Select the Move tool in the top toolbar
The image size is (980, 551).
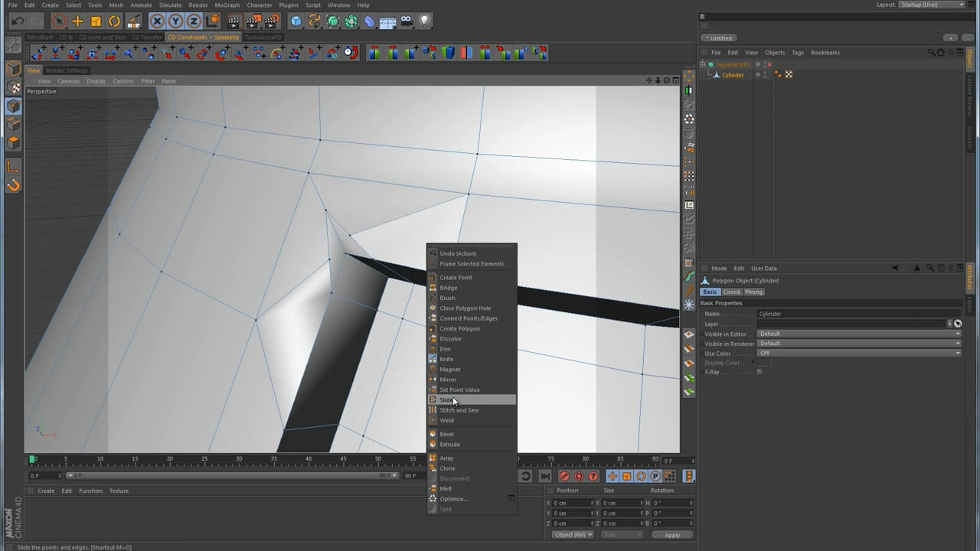click(x=77, y=21)
